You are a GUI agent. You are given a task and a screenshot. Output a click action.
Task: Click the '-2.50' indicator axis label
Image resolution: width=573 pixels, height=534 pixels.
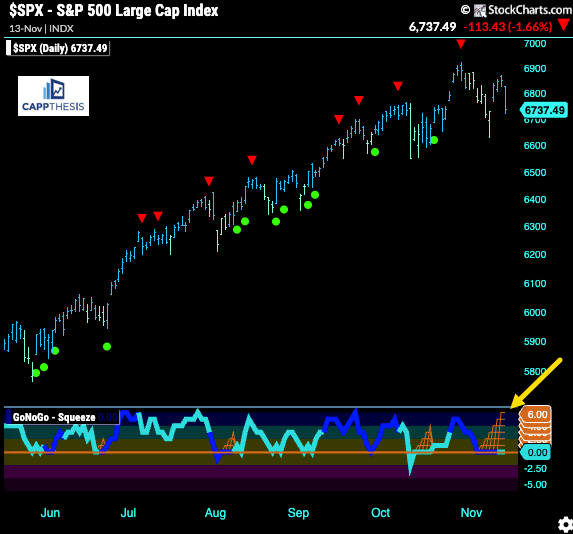click(x=536, y=469)
